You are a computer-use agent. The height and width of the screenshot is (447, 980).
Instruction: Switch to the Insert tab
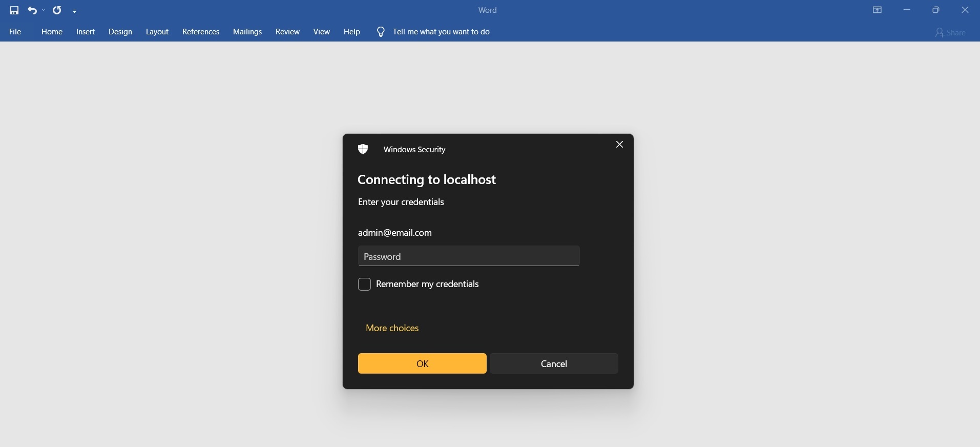click(86, 32)
